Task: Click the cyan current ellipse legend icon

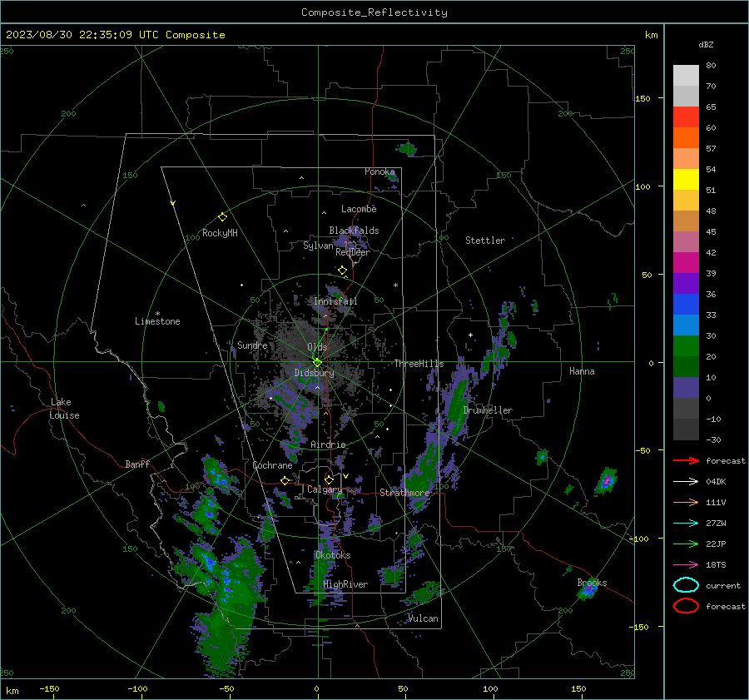Action: [x=686, y=585]
